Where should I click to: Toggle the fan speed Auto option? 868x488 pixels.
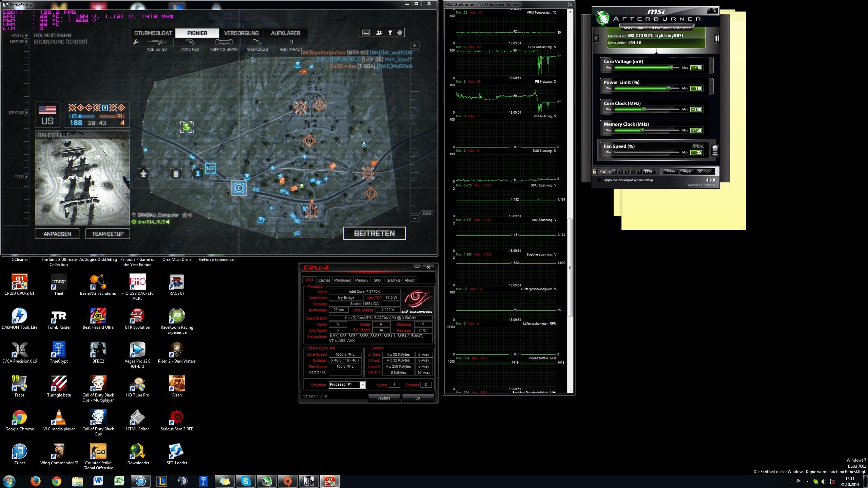tap(698, 146)
